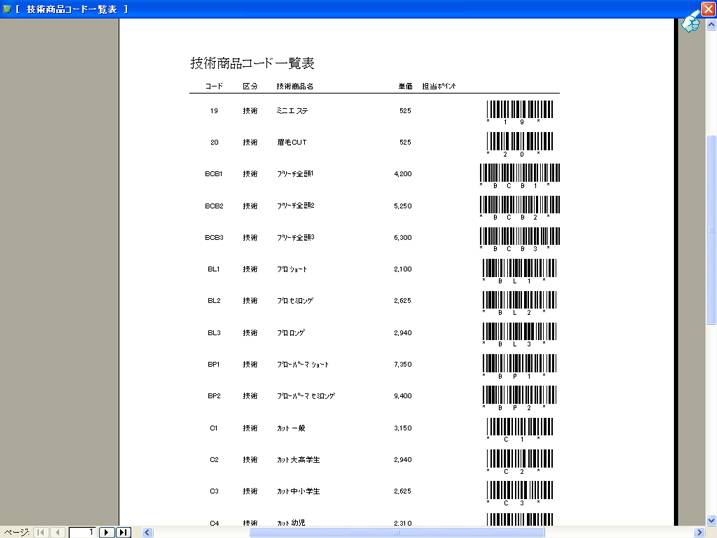Screen dimensions: 717x538
Task: Click the 単価 column header
Action: coord(405,86)
